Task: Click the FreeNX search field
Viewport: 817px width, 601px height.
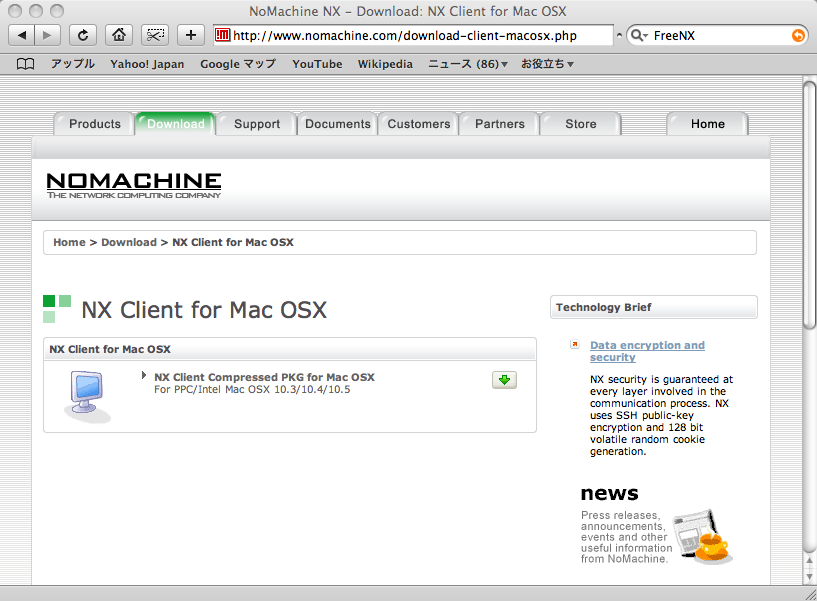Action: (719, 35)
